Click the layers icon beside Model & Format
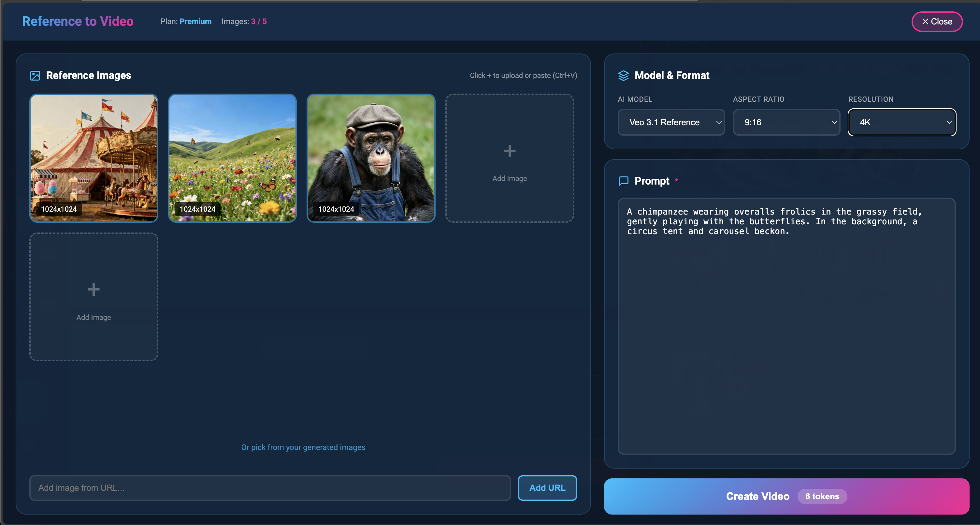Screen dimensions: 980x525 coord(624,75)
